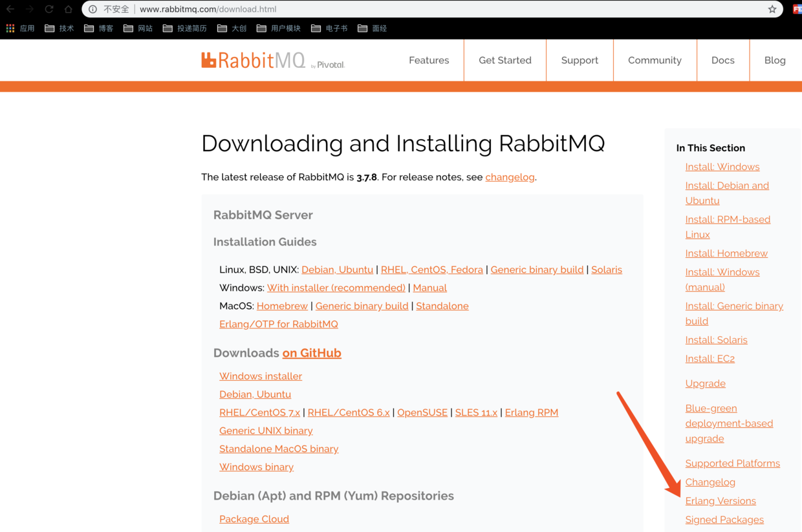The height and width of the screenshot is (532, 802).
Task: Open the 用户模块 bookmark folder
Action: (279, 28)
